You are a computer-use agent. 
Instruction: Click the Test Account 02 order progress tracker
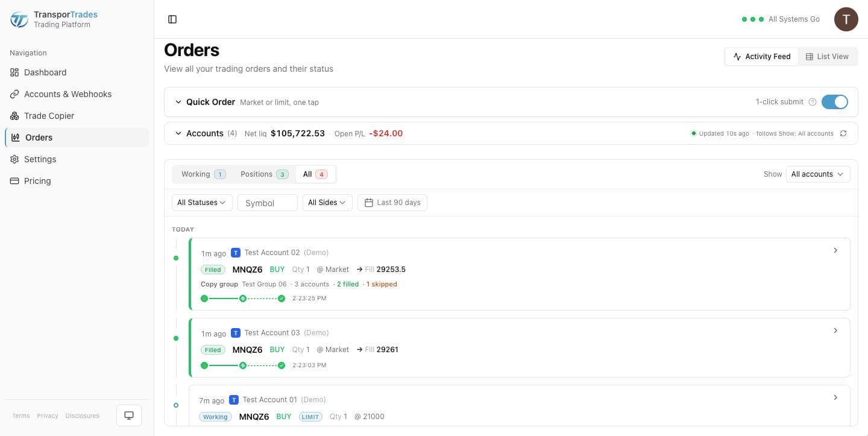pyautogui.click(x=243, y=299)
